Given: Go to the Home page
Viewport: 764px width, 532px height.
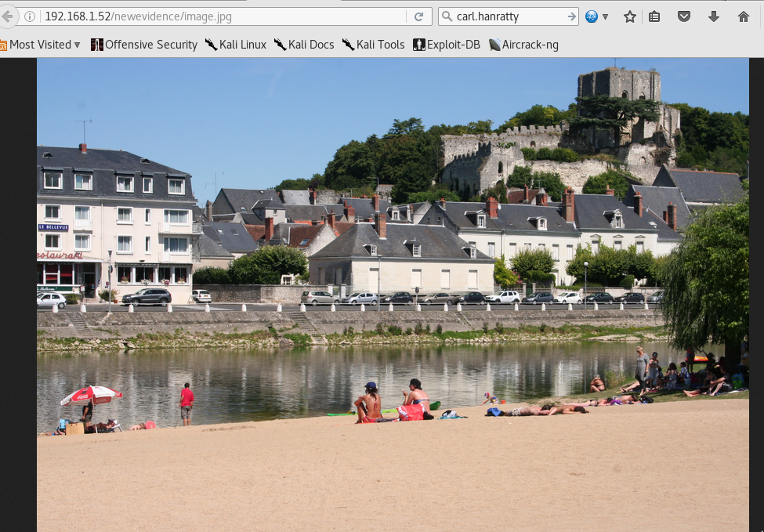Looking at the screenshot, I should click(x=744, y=16).
